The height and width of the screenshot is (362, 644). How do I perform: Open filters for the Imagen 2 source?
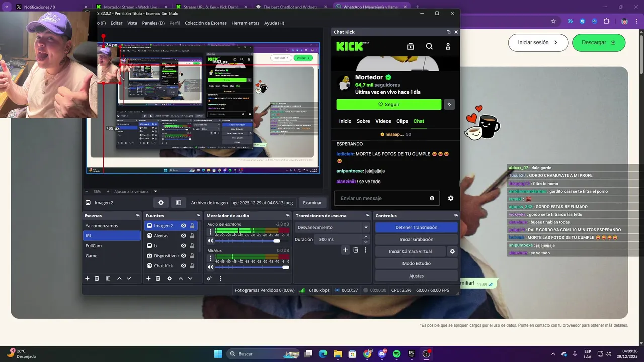[178, 203]
